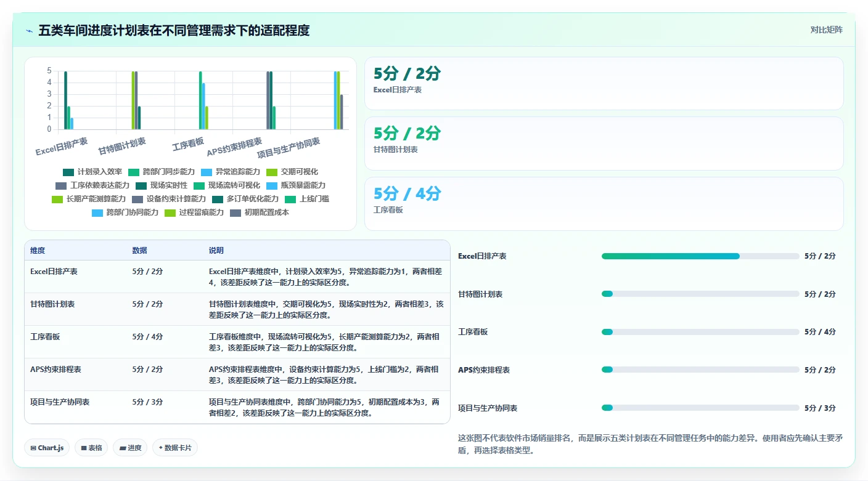The image size is (868, 481).
Task: Click the APS约束排程表 cell in the table
Action: tap(55, 370)
